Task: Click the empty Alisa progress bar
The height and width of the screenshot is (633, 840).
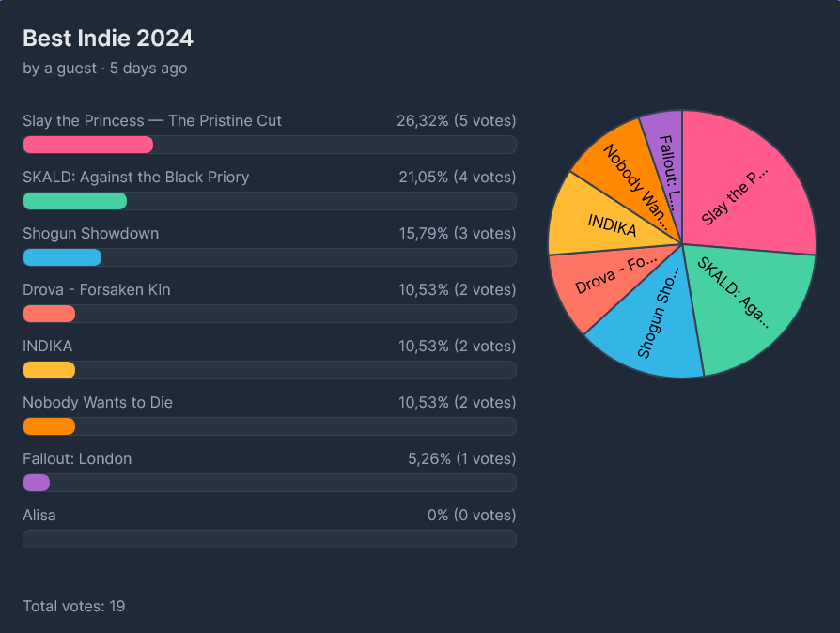Action: [x=270, y=539]
